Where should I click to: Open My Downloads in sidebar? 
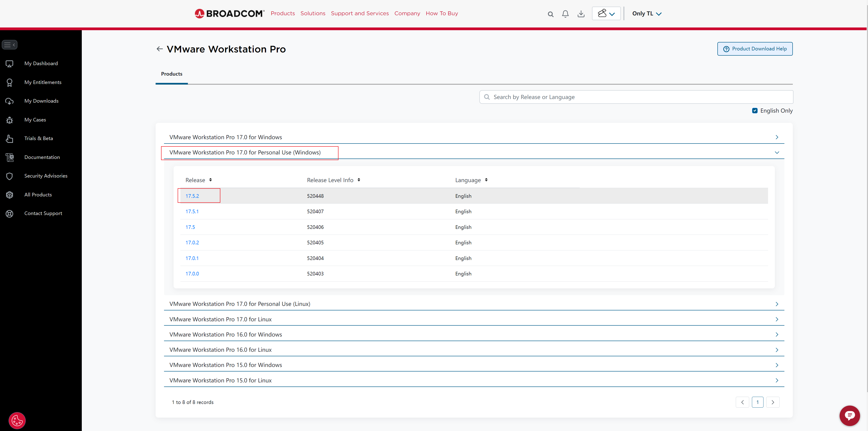tap(41, 101)
